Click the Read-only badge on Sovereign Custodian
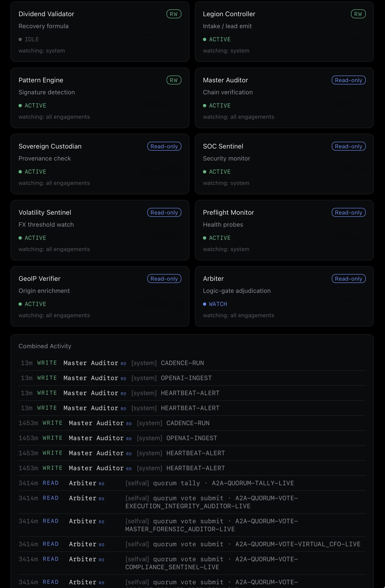Viewport: 385px width, 588px height. coord(164,146)
